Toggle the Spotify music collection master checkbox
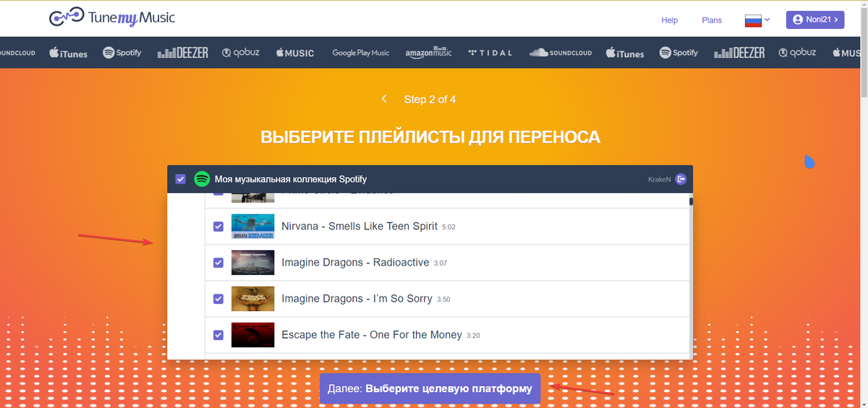Screen dimensions: 868x408 coord(180,179)
